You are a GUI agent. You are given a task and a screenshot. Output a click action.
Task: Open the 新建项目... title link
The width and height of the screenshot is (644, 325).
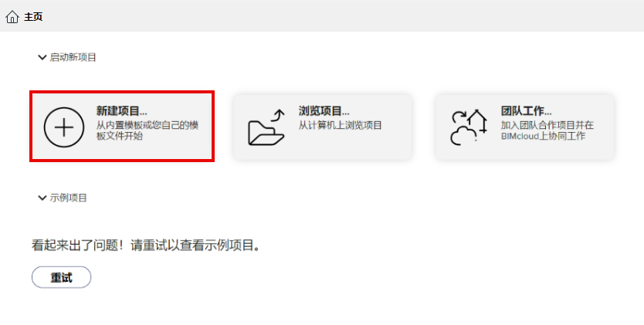[x=121, y=111]
